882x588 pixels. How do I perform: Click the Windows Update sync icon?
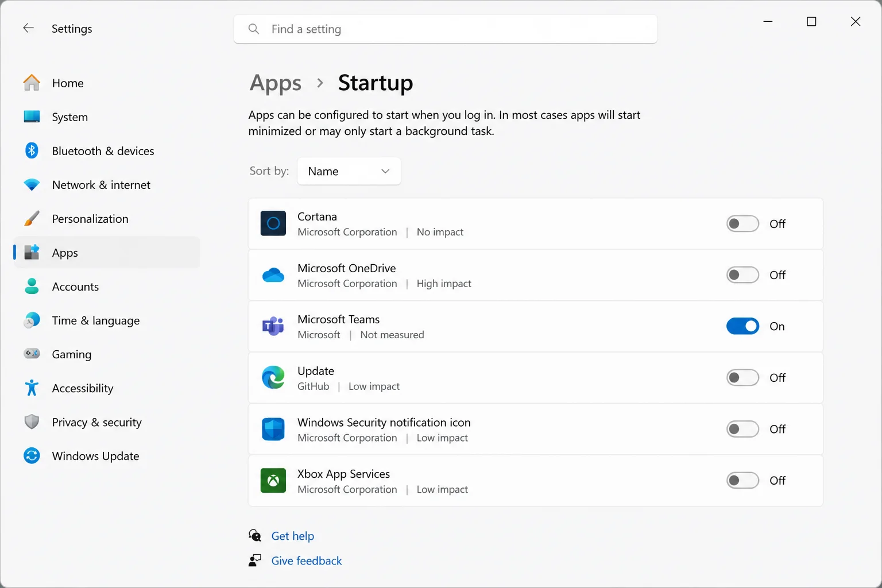point(32,456)
